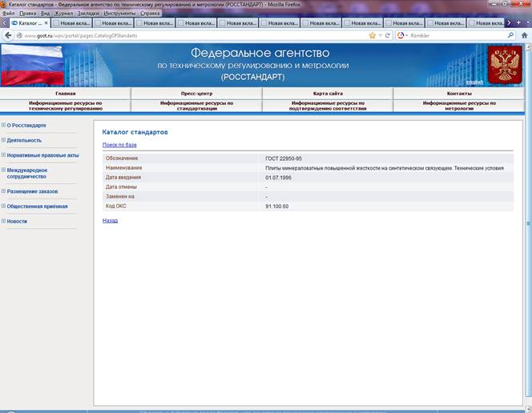Click the browser back arrow button
Viewport: 532px width, 413px height.
coord(8,35)
